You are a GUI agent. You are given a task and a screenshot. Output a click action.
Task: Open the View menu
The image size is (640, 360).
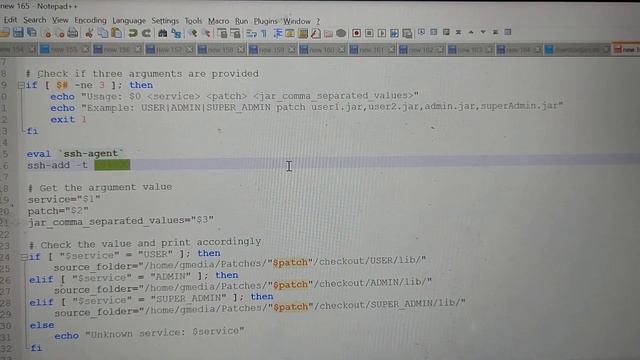[x=60, y=20]
